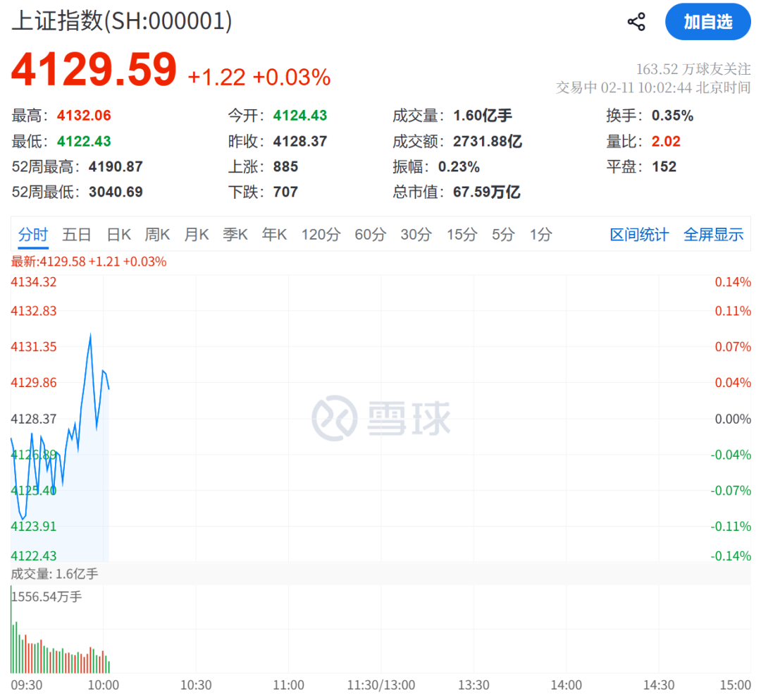This screenshot has width=761, height=700.
Task: Select the 月K monthly chart tab
Action: 196,235
